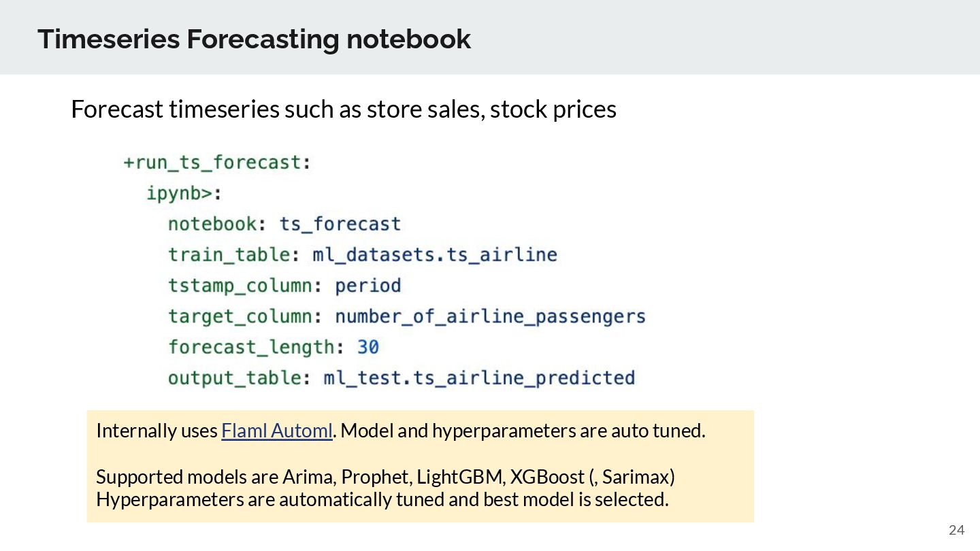980x551 pixels.
Task: Click the forecast length value 30
Action: [x=368, y=347]
